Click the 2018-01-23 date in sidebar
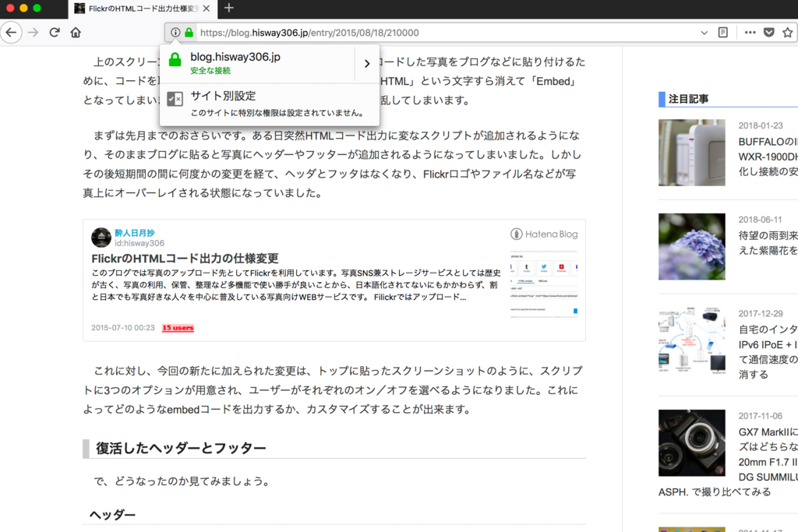 pyautogui.click(x=761, y=125)
